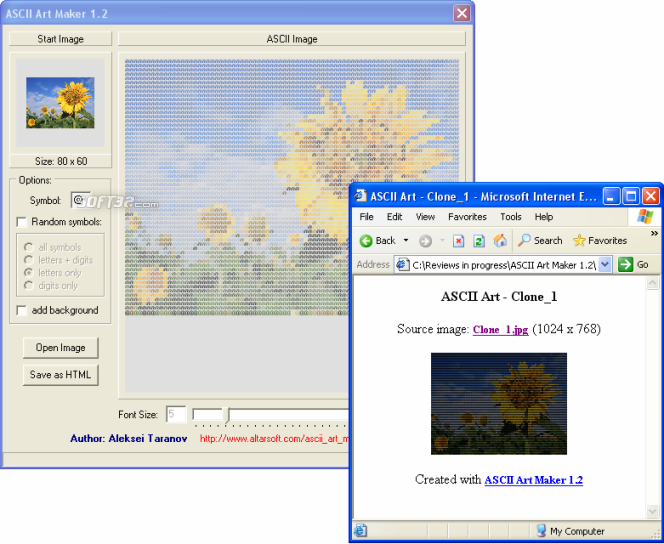Click the page icon in the IE address field

[x=401, y=265]
